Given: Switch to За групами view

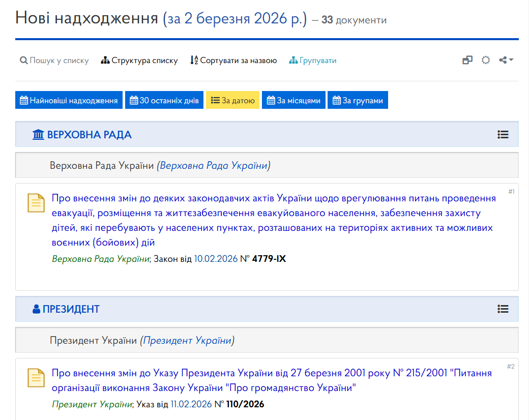Looking at the screenshot, I should pos(358,100).
